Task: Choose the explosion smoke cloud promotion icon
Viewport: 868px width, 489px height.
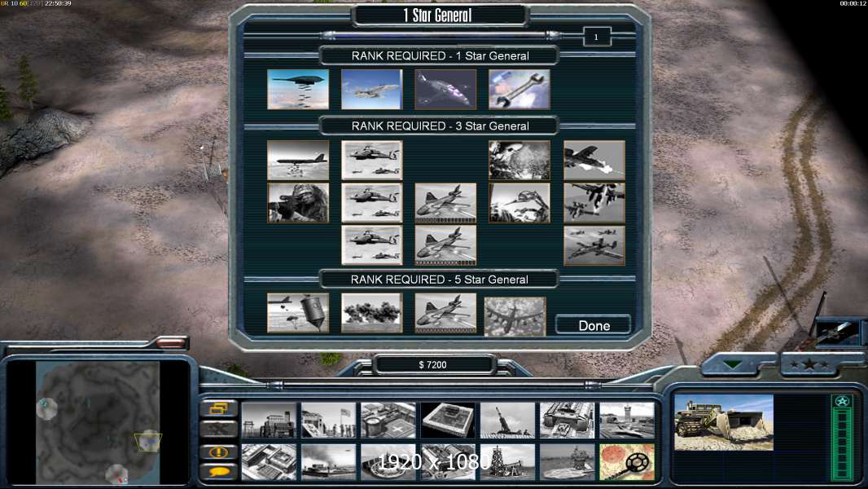Action: coord(372,313)
